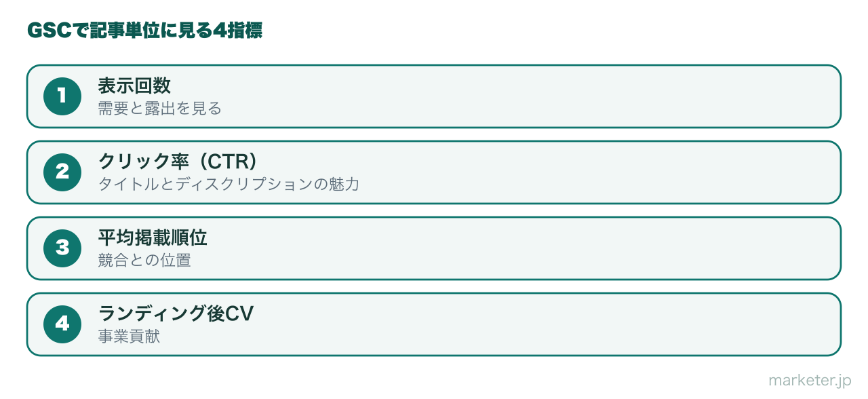Open the marketer.jp watermark link
Screen dimensions: 868x399
(x=810, y=381)
